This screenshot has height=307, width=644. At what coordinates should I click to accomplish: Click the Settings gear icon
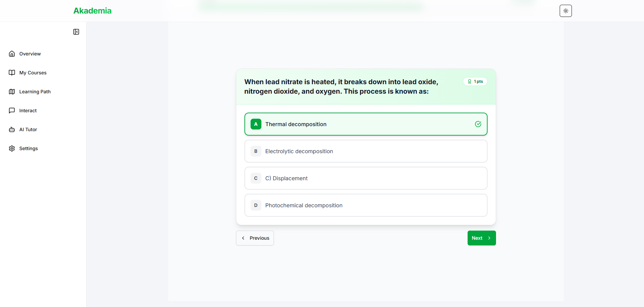12,148
